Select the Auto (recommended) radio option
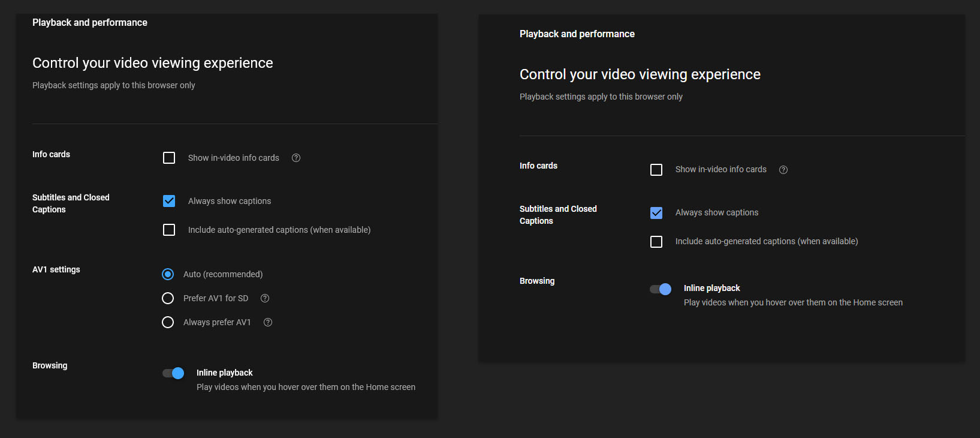Image resolution: width=980 pixels, height=438 pixels. (x=168, y=274)
